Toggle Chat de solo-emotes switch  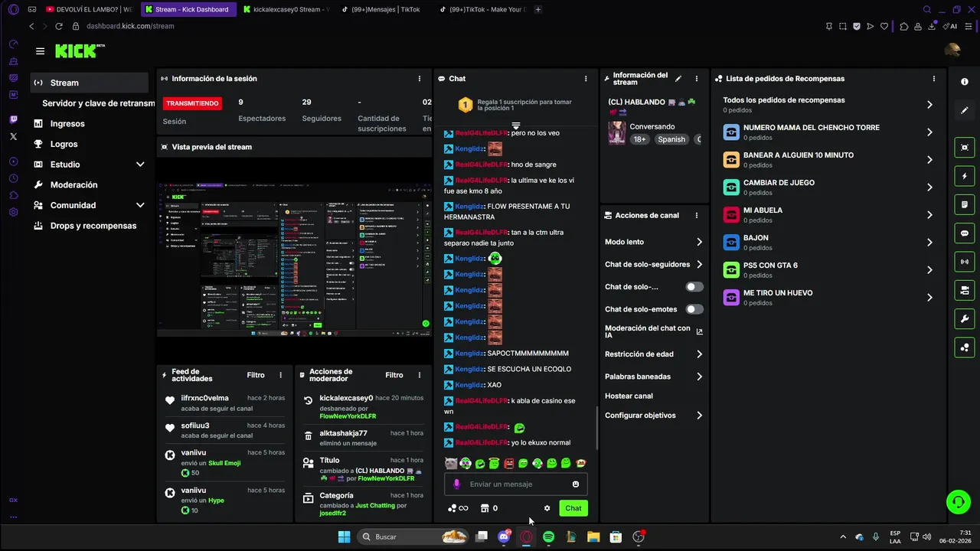694,309
